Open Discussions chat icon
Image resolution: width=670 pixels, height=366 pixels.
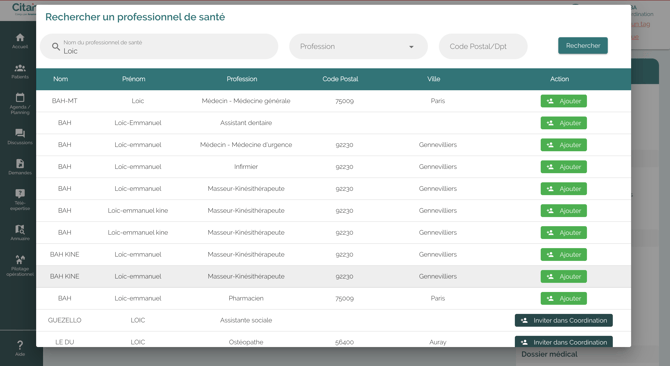coord(20,133)
